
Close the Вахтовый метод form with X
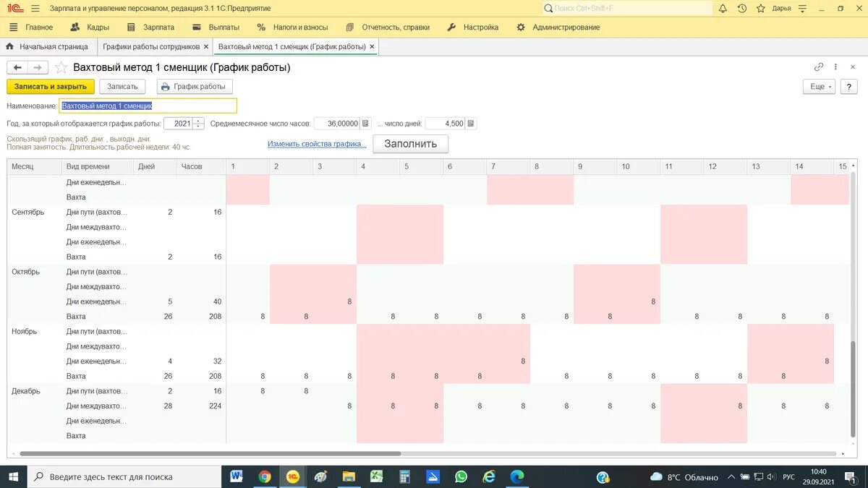(853, 67)
